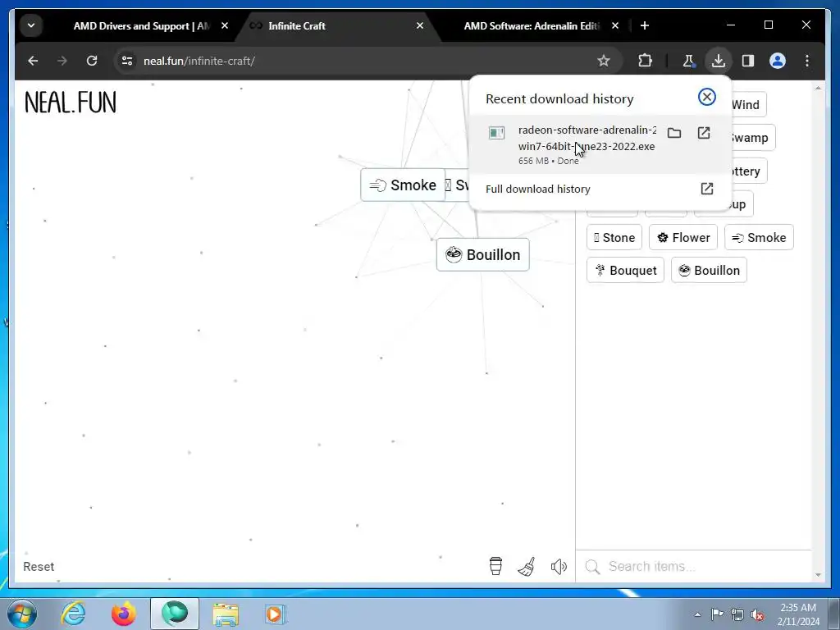The image size is (840, 630).
Task: Select the Smoke element on the canvas
Action: (x=403, y=185)
